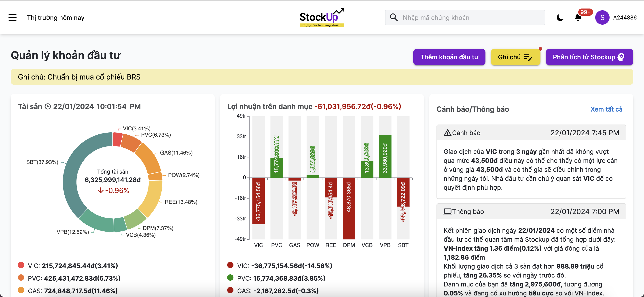The height and width of the screenshot is (297, 644).
Task: Click the SBT loss bar
Action: (x=403, y=192)
